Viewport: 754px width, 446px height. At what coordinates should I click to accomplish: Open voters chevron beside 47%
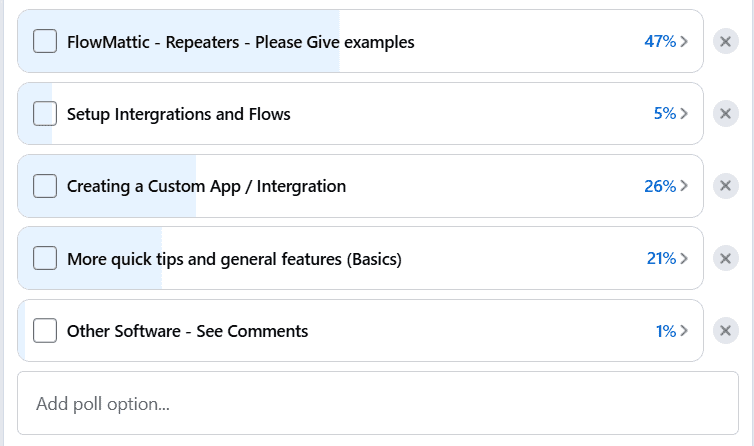pyautogui.click(x=684, y=41)
